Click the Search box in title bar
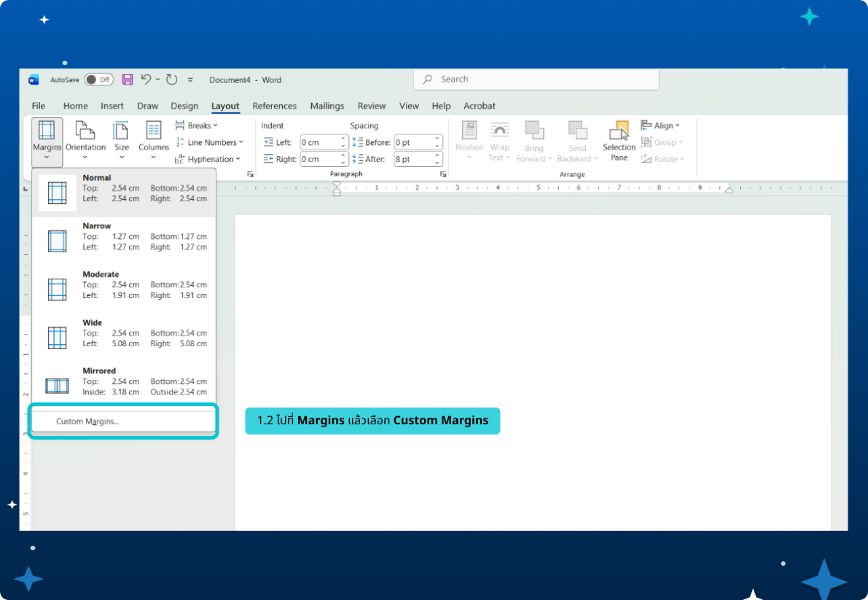The width and height of the screenshot is (868, 600). (x=536, y=79)
